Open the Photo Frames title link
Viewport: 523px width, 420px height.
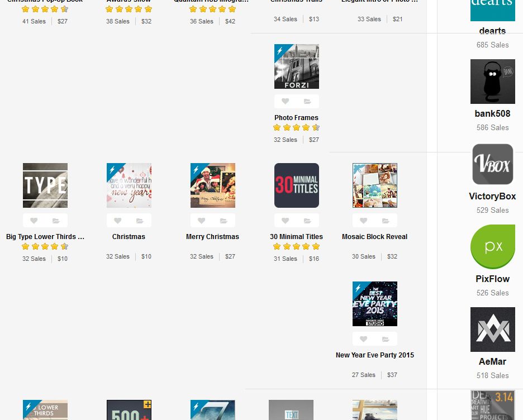(x=296, y=118)
